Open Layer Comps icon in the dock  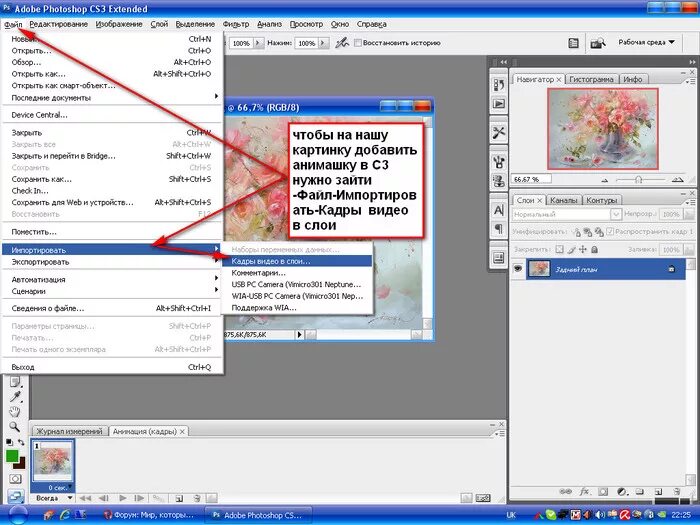(x=499, y=258)
